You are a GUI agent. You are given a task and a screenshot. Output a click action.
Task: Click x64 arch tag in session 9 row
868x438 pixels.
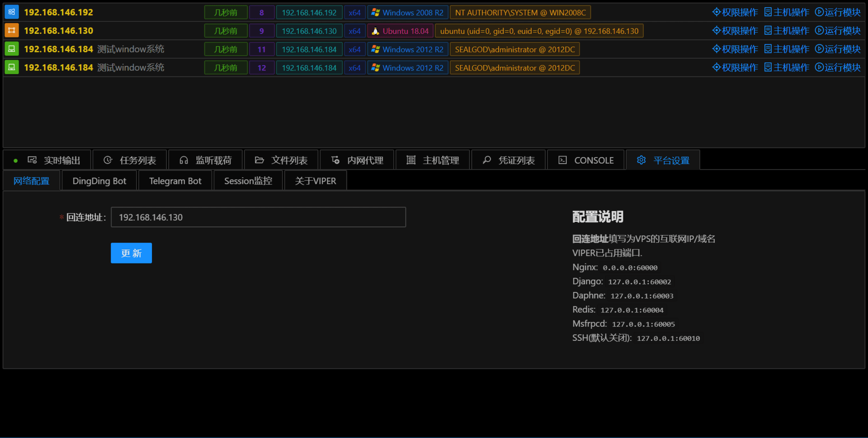click(355, 31)
